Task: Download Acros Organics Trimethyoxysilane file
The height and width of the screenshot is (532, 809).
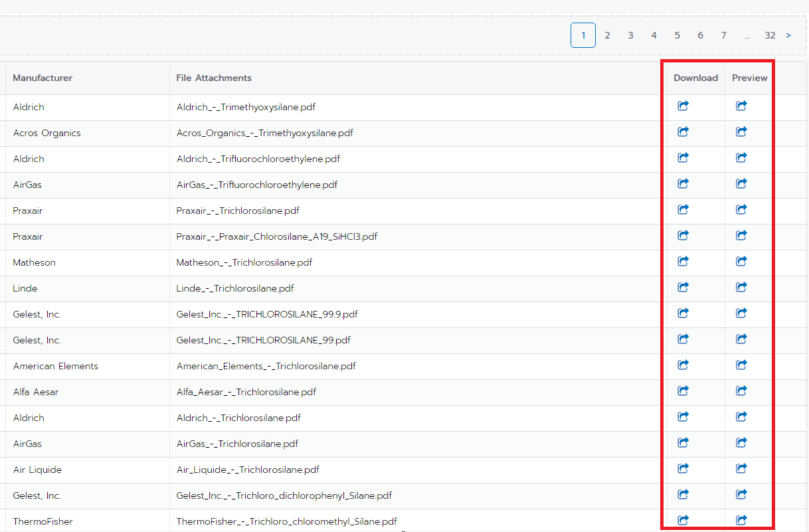Action: point(683,132)
